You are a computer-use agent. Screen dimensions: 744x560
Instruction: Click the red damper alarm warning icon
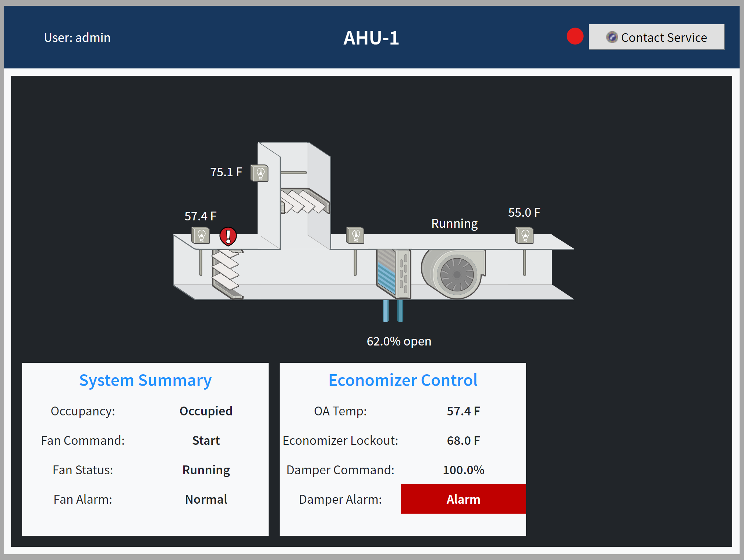[x=228, y=236]
